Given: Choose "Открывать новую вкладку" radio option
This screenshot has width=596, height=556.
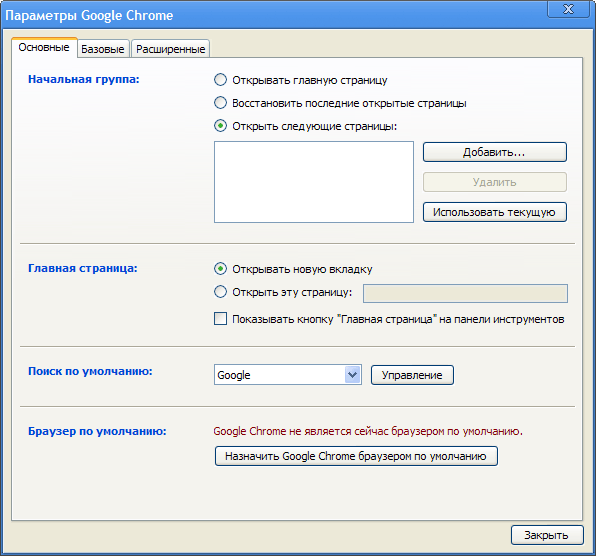Looking at the screenshot, I should pos(220,269).
